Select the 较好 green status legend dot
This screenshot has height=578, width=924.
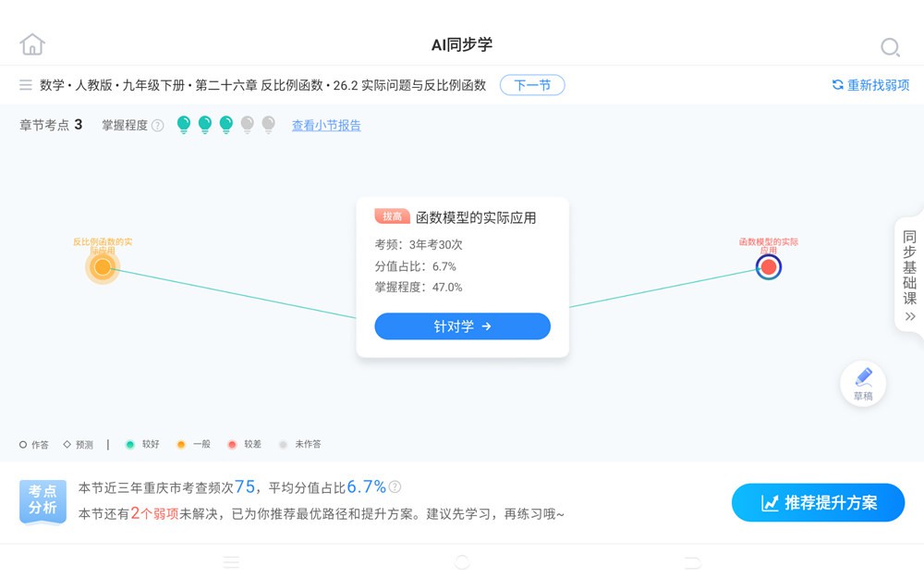point(129,444)
